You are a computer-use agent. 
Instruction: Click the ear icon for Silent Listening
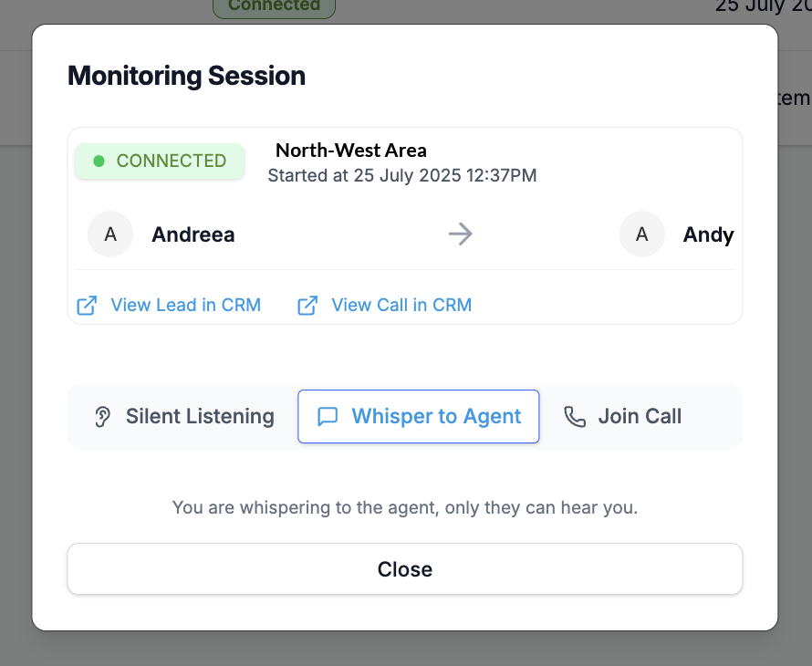[103, 417]
